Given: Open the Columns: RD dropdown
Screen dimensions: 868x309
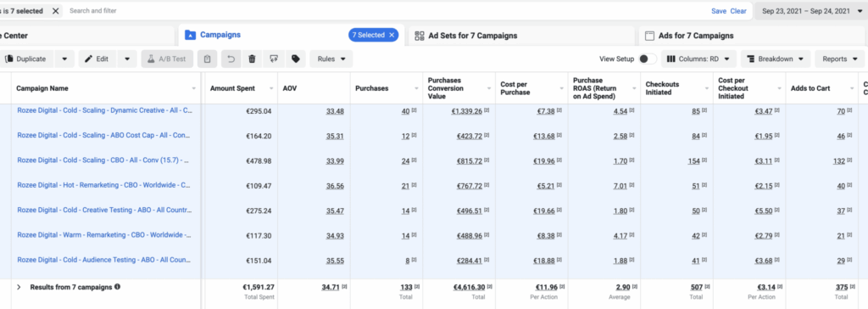Looking at the screenshot, I should [x=699, y=59].
